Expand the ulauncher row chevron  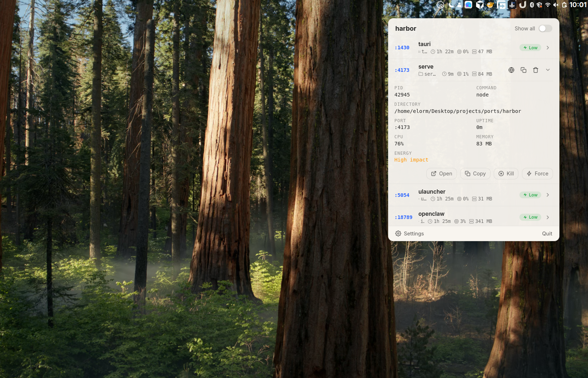pos(548,195)
